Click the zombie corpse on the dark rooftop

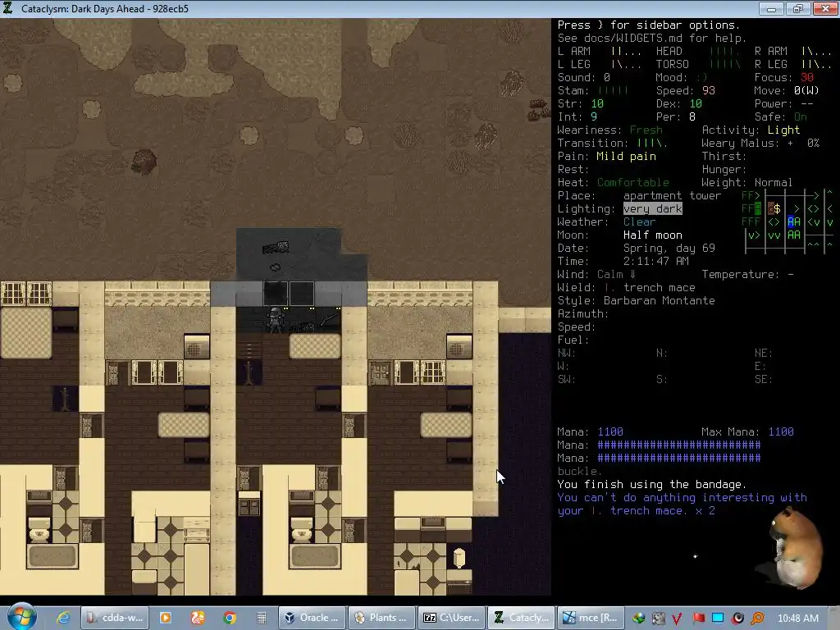point(276,248)
